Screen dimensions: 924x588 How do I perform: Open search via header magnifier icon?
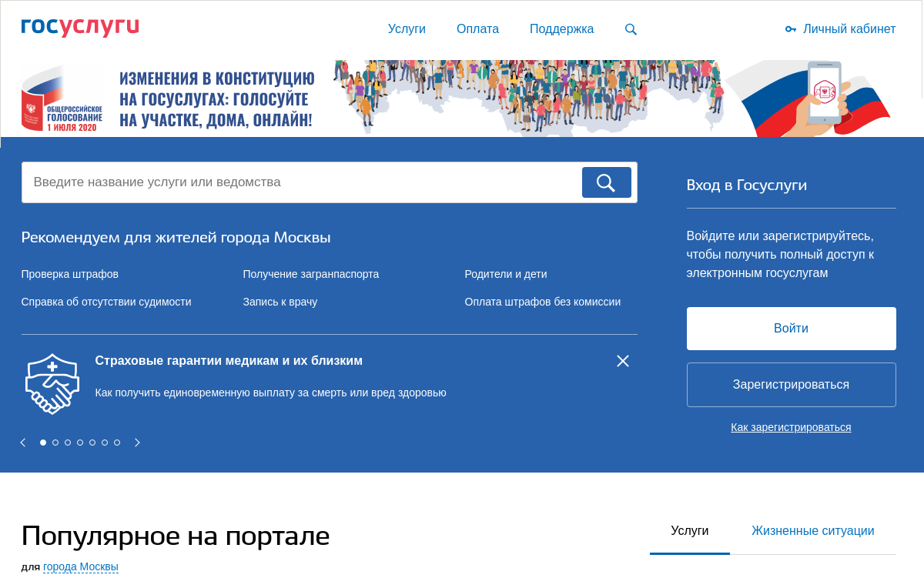pos(631,29)
